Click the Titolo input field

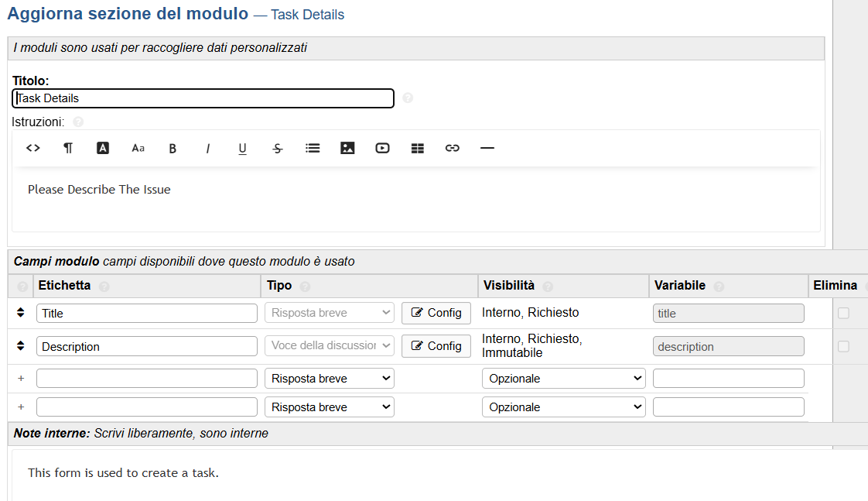(x=203, y=98)
